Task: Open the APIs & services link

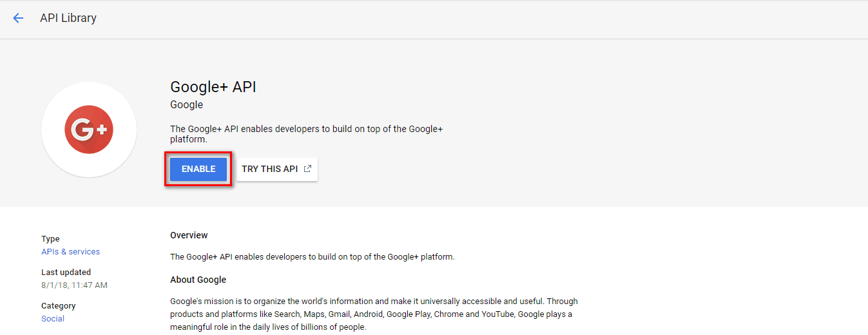Action: click(x=70, y=252)
